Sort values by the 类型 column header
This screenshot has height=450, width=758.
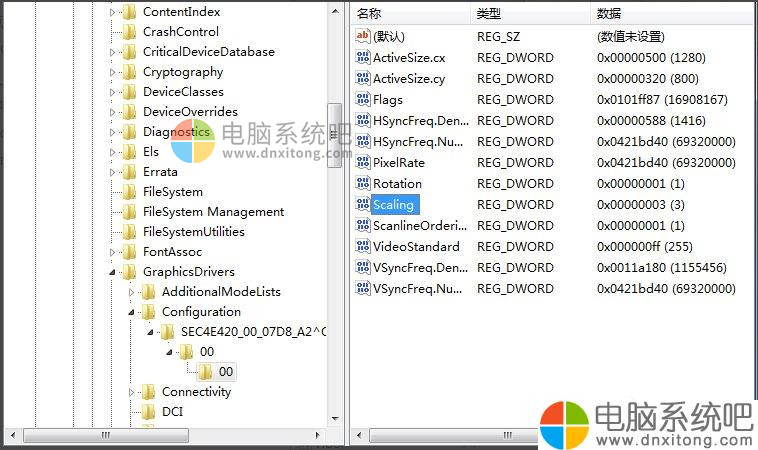point(530,14)
